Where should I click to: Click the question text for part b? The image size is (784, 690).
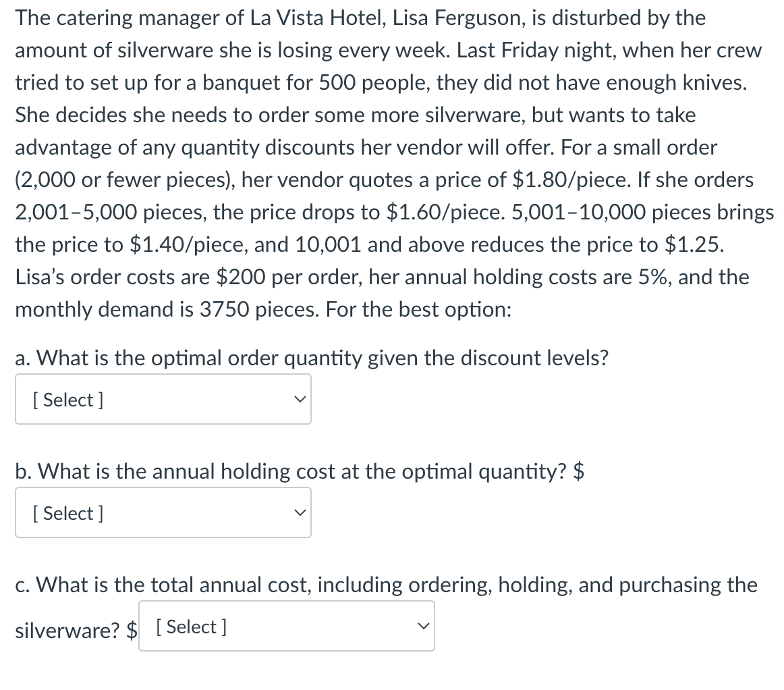300,471
